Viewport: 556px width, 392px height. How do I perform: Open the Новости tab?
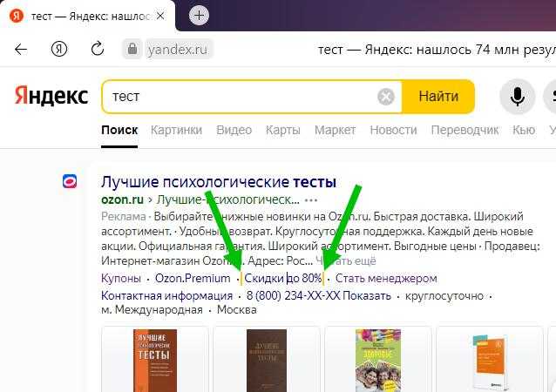tap(393, 130)
